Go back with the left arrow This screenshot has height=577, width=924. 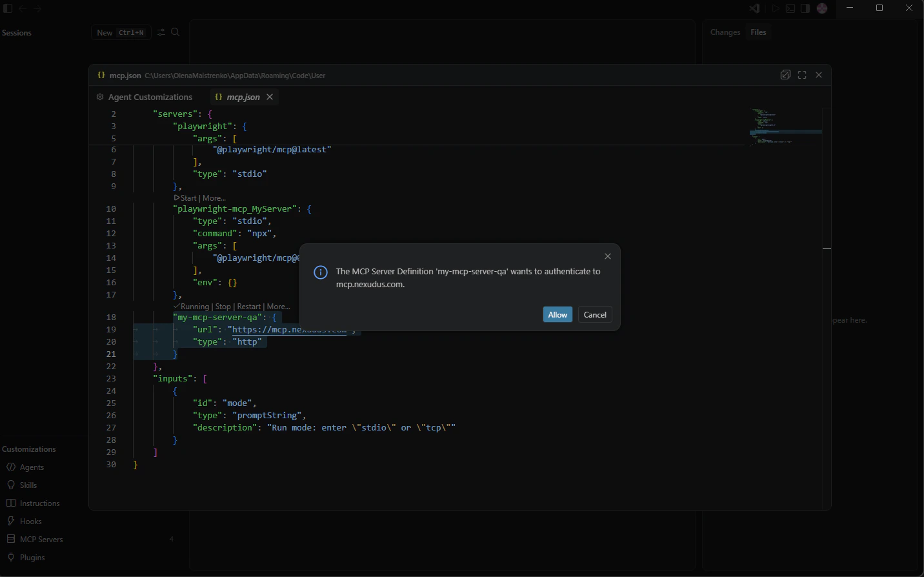[x=23, y=8]
